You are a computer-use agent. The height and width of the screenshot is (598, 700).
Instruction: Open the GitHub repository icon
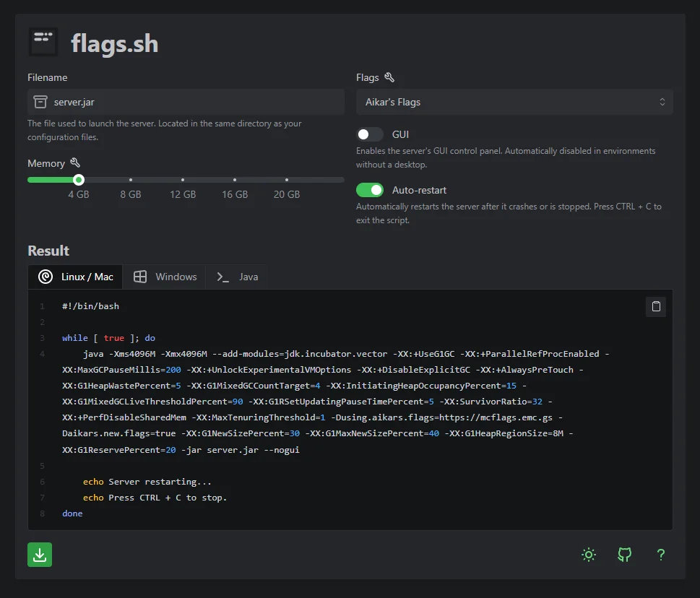pos(625,555)
